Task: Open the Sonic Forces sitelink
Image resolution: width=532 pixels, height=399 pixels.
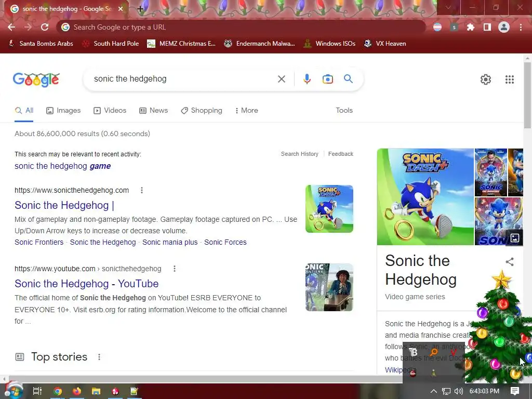Action: (225, 242)
